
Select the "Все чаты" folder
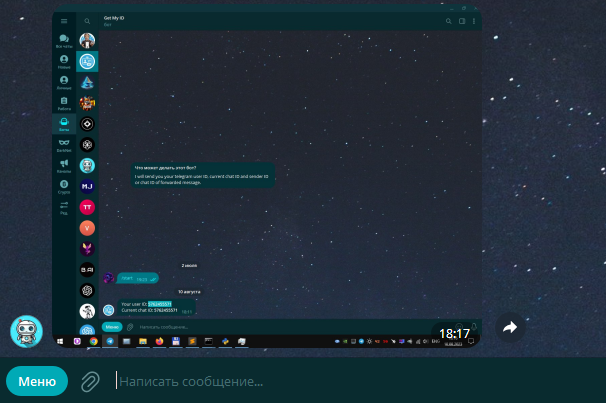point(64,40)
